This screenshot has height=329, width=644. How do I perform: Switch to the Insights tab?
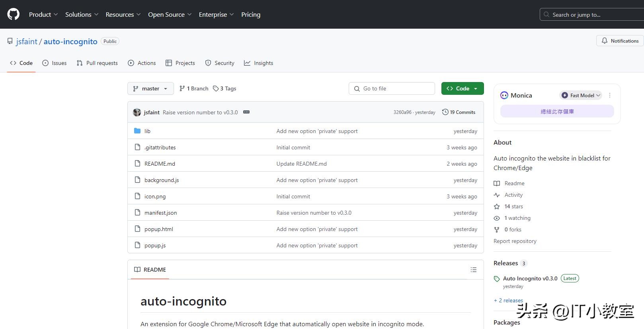(259, 63)
